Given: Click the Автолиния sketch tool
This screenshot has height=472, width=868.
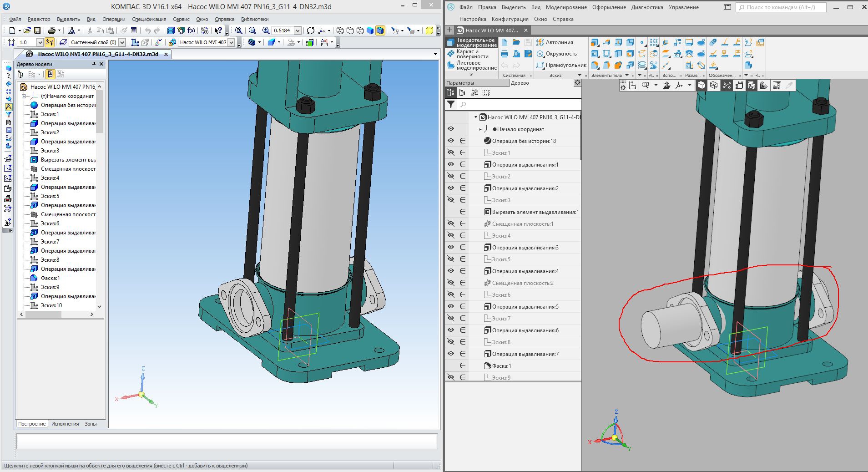Looking at the screenshot, I should [x=554, y=42].
